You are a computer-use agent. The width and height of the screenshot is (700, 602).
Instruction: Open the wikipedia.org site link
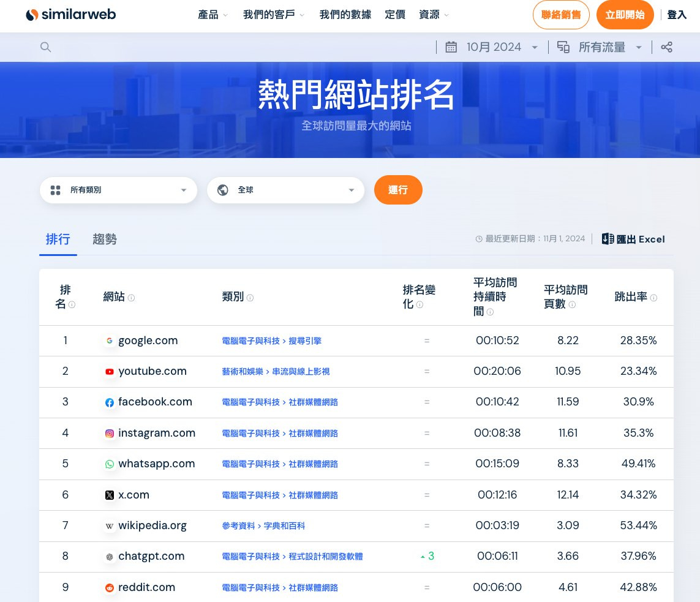point(152,525)
